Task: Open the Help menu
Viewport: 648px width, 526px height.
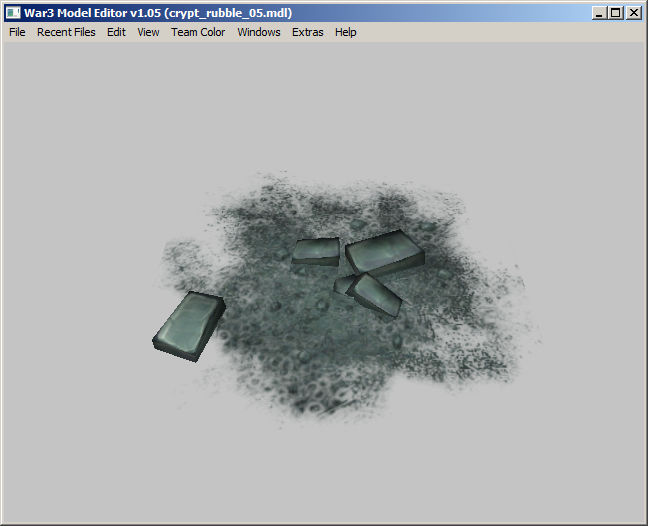Action: (345, 32)
